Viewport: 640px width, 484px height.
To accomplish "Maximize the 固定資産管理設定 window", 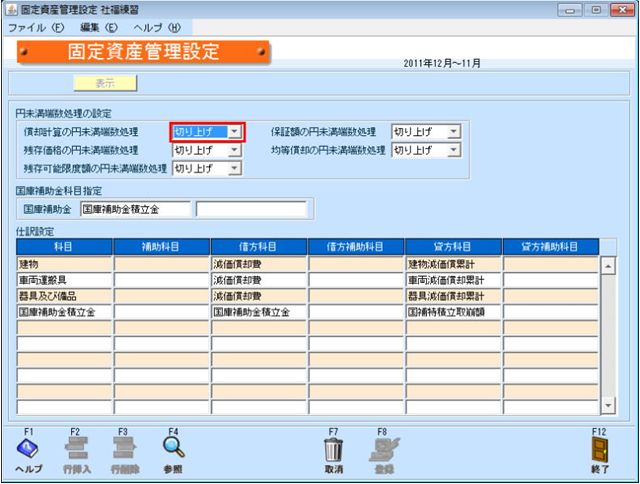I will tap(596, 10).
